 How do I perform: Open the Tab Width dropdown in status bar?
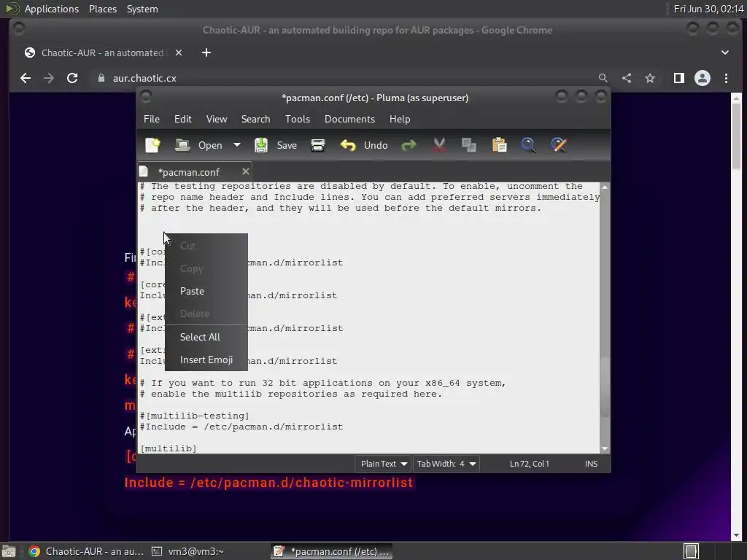point(446,464)
